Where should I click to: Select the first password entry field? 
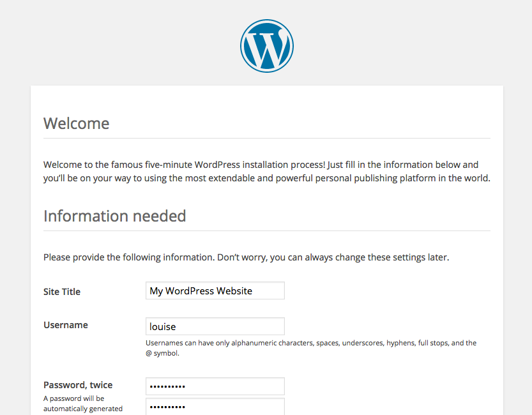tap(215, 386)
